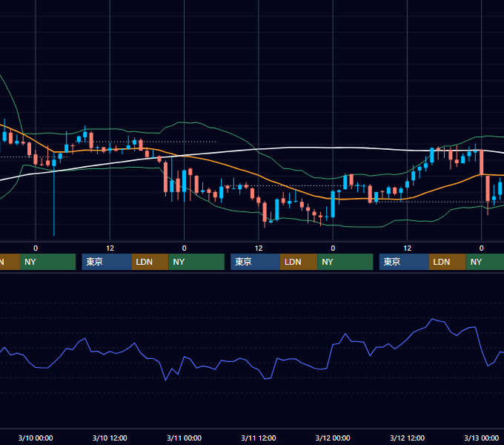Select the LDN session block on 3/12

448,262
